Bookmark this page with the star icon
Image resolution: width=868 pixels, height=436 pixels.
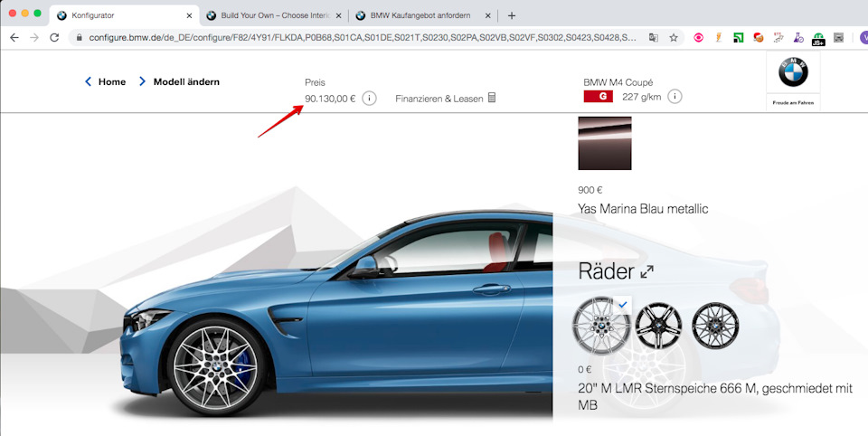coord(674,38)
